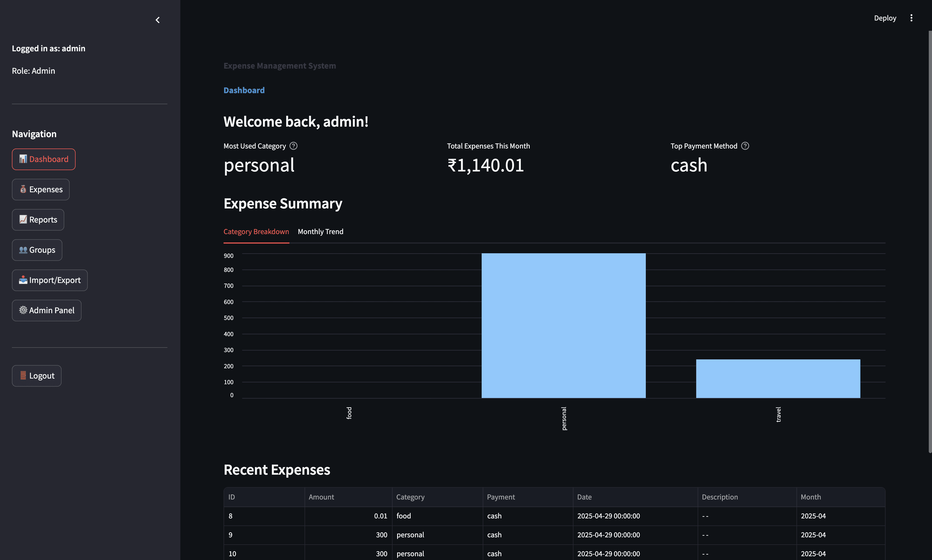
Task: Click the Most Used Category help icon
Action: (x=293, y=146)
